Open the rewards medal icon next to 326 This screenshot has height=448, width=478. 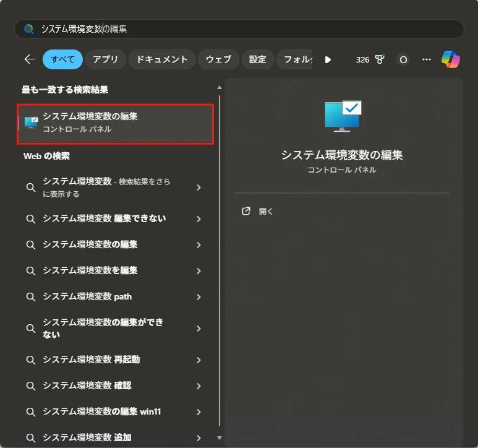380,59
